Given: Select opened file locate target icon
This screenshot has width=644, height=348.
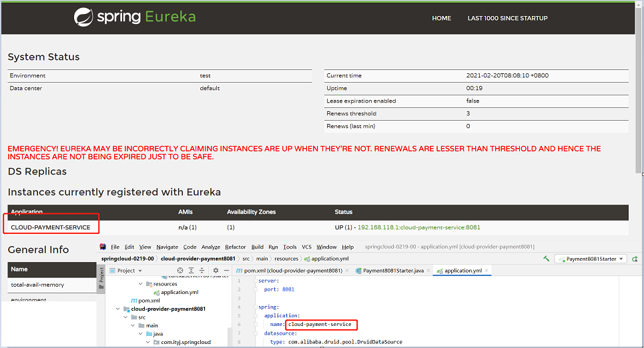Looking at the screenshot, I should (180, 271).
